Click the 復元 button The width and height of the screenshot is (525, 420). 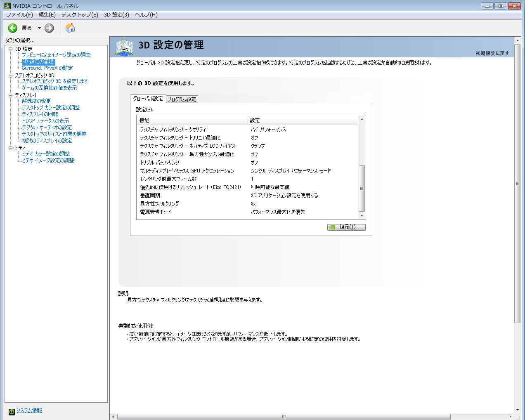346,227
